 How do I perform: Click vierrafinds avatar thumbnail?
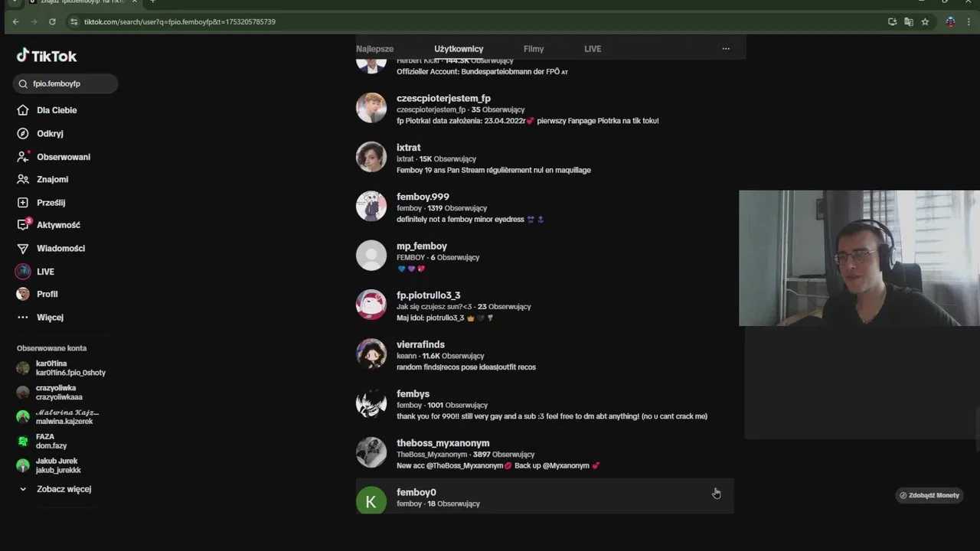point(371,354)
